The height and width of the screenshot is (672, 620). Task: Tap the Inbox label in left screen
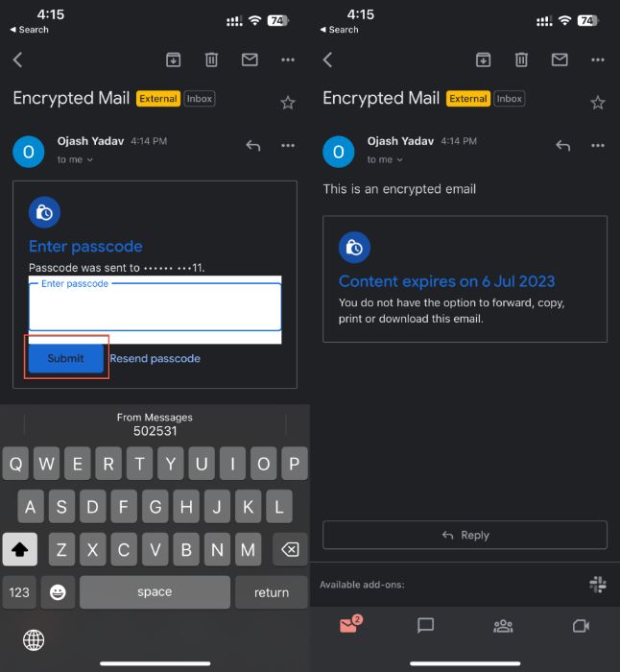(x=200, y=99)
